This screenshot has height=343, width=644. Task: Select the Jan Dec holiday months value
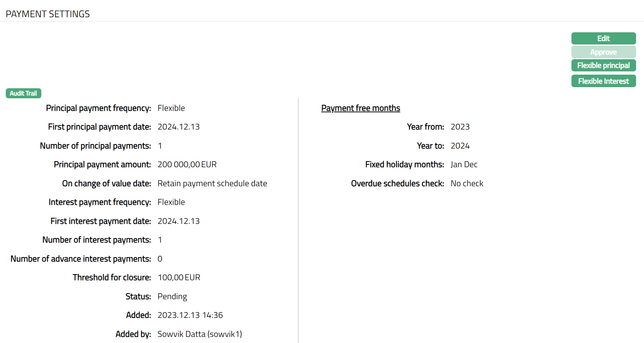click(x=464, y=165)
